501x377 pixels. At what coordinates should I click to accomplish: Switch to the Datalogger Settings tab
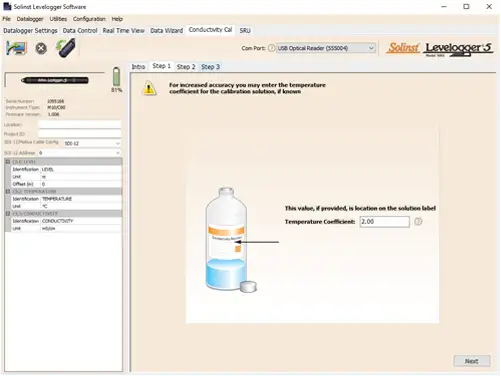coord(30,31)
